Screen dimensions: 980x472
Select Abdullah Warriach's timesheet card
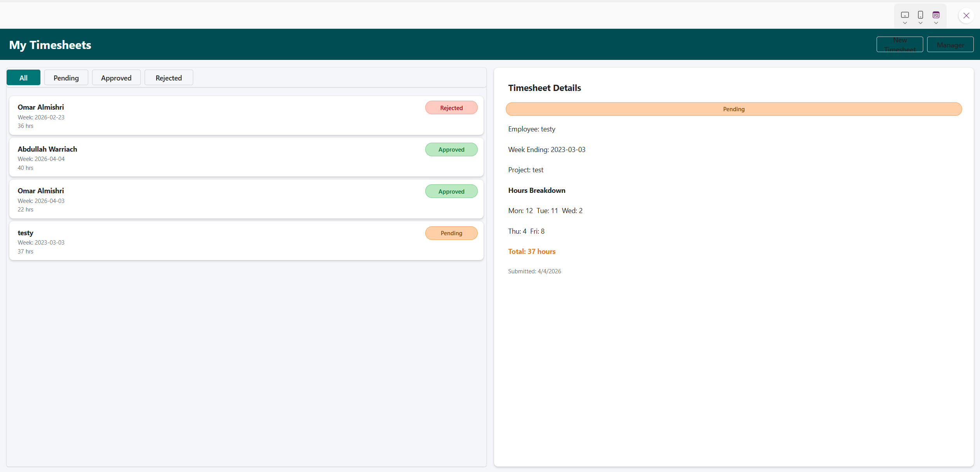tap(233, 157)
